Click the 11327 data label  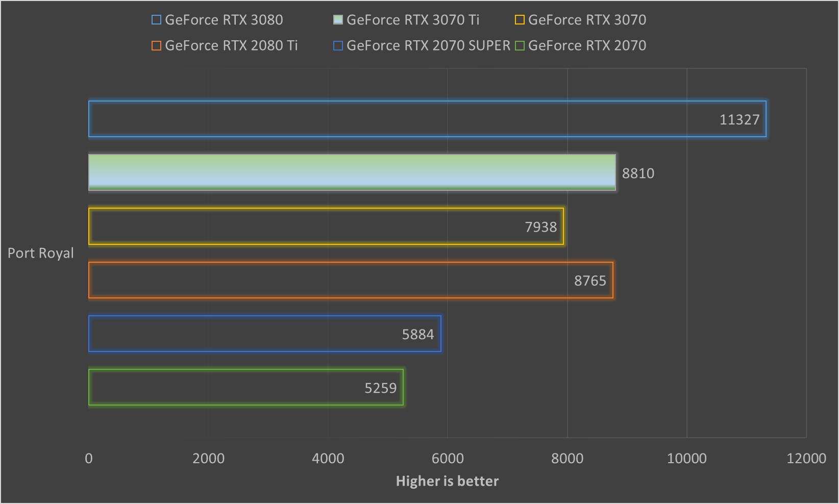coord(739,119)
